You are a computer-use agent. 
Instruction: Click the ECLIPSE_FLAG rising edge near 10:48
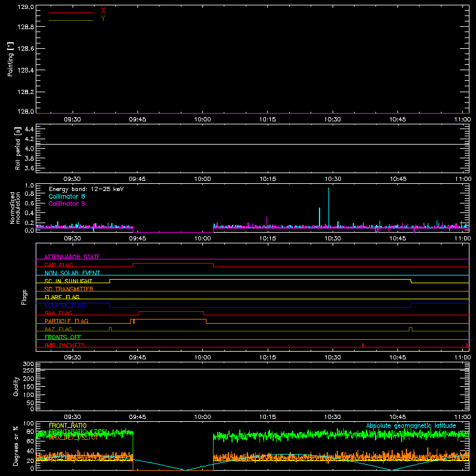click(x=411, y=305)
